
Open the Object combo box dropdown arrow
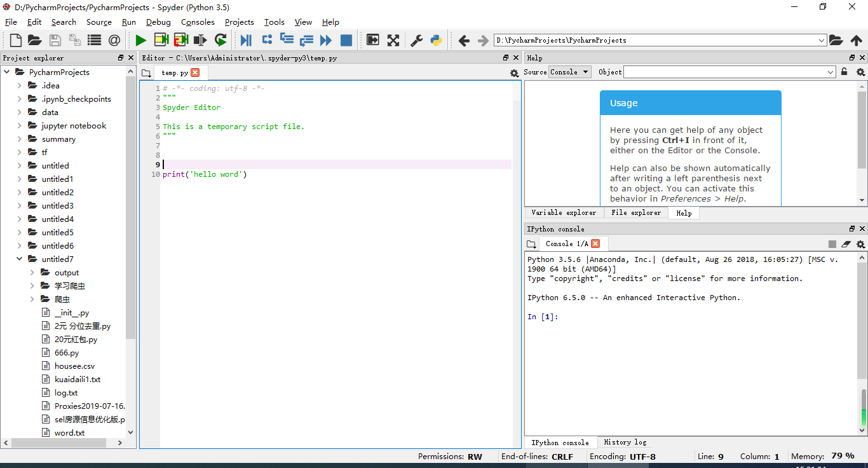[831, 72]
